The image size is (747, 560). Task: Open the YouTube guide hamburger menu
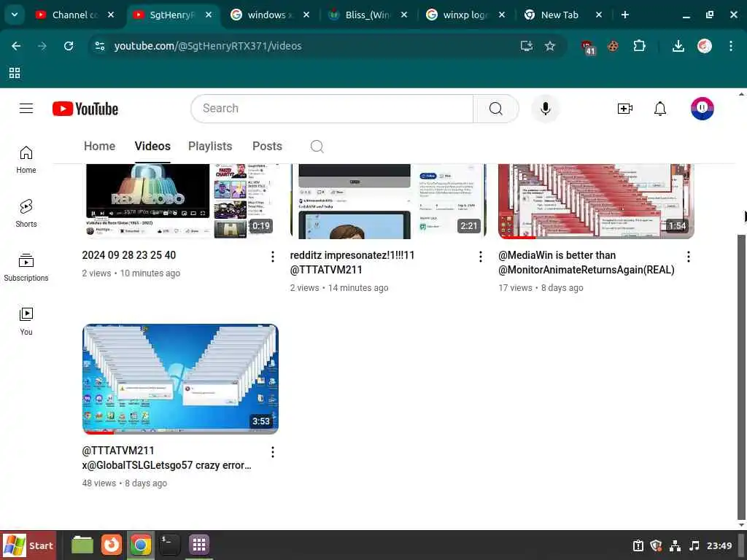point(26,109)
